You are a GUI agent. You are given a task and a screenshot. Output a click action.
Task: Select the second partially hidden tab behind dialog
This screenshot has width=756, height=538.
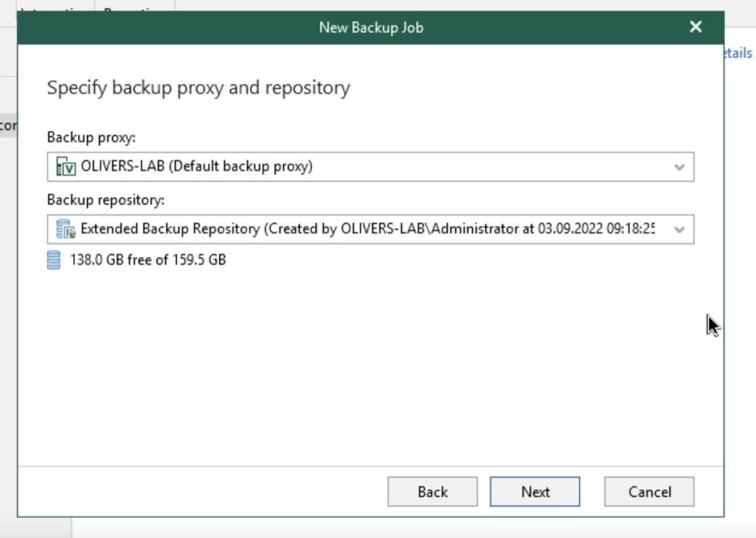pos(135,6)
